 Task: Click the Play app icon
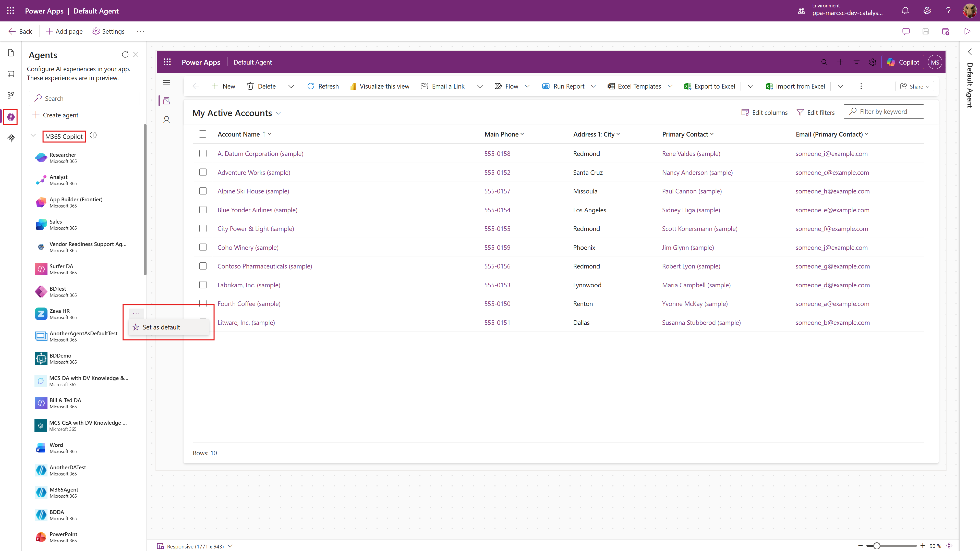[x=967, y=32]
